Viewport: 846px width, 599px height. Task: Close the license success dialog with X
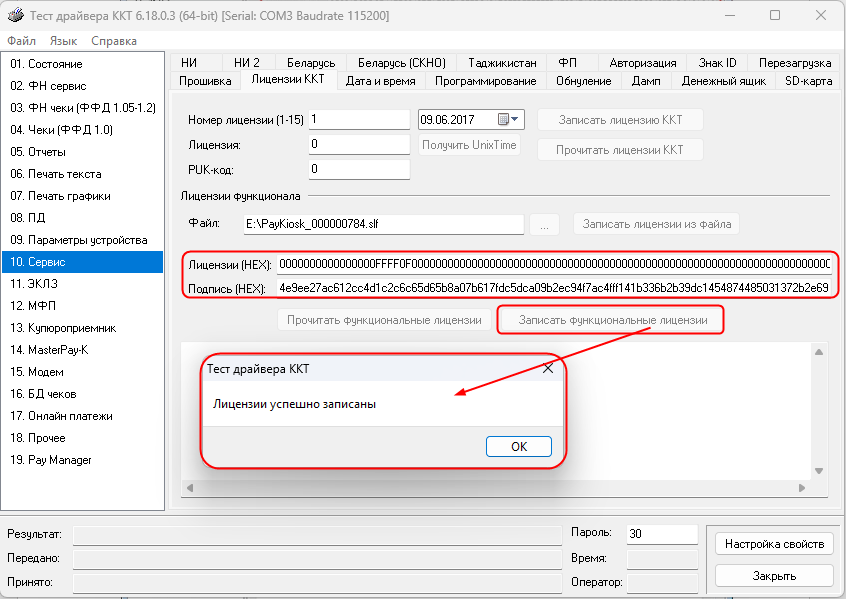click(x=547, y=369)
